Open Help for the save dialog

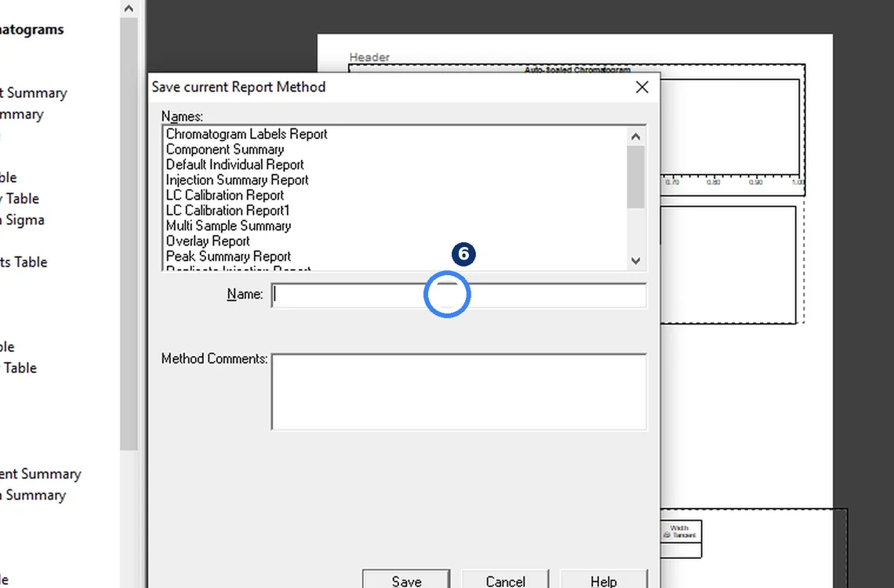click(x=604, y=580)
